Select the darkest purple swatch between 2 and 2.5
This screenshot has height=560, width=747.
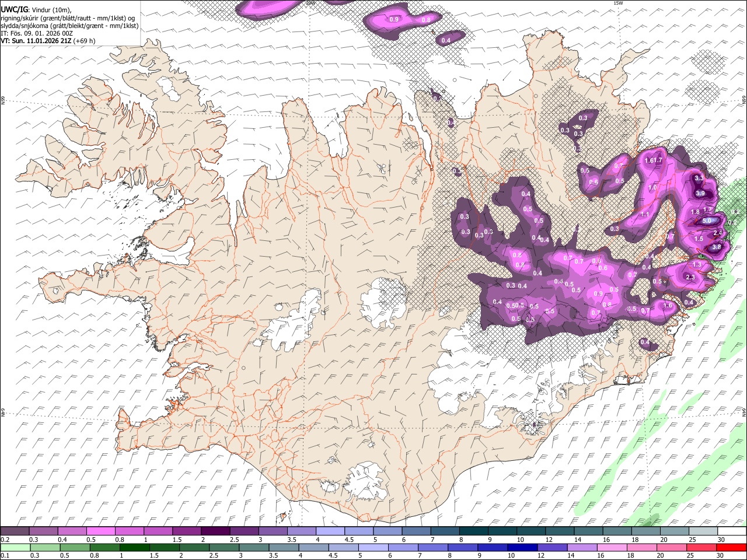click(x=216, y=531)
